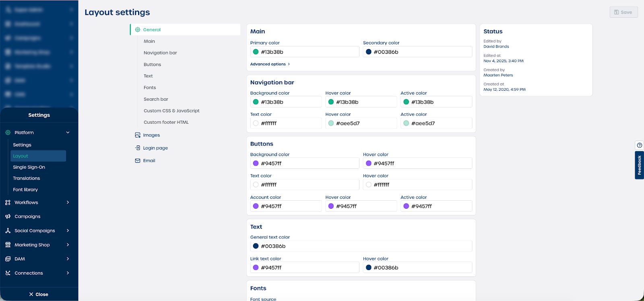Expand Advanced options in Main section

[x=270, y=64]
